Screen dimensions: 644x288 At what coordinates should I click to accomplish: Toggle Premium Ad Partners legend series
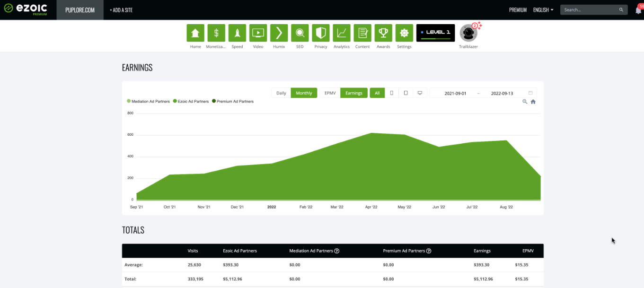click(233, 101)
